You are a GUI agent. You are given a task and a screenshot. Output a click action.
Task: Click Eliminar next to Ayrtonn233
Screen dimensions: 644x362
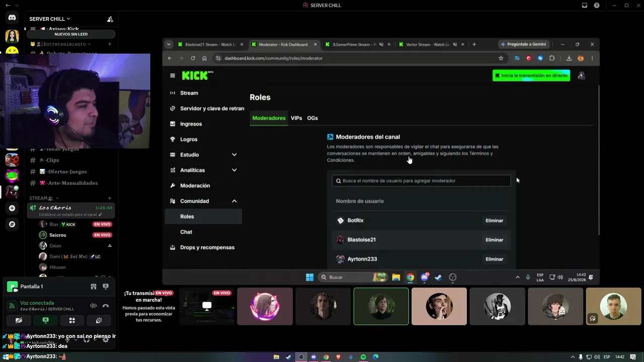(494, 259)
